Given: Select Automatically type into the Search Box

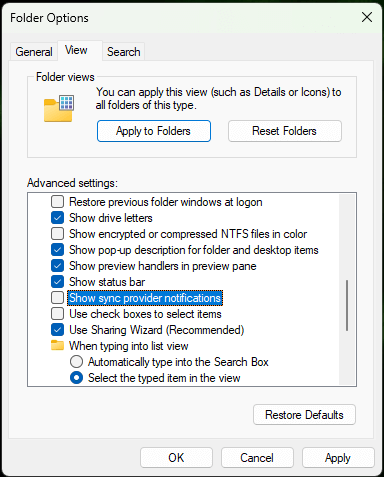Looking at the screenshot, I should click(x=76, y=362).
